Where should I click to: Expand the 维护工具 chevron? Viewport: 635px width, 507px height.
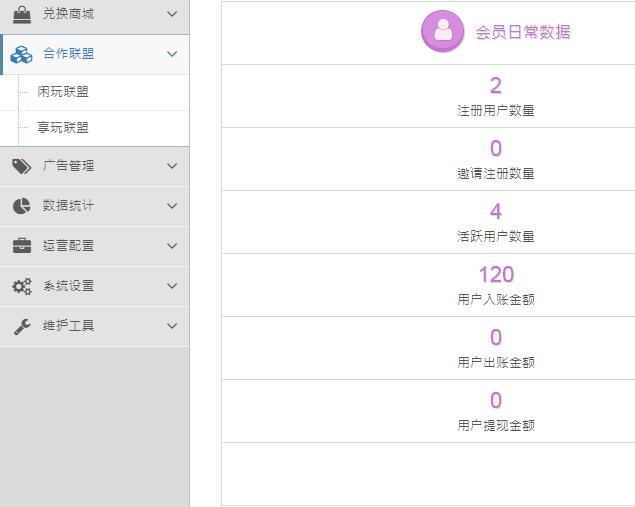(x=172, y=326)
